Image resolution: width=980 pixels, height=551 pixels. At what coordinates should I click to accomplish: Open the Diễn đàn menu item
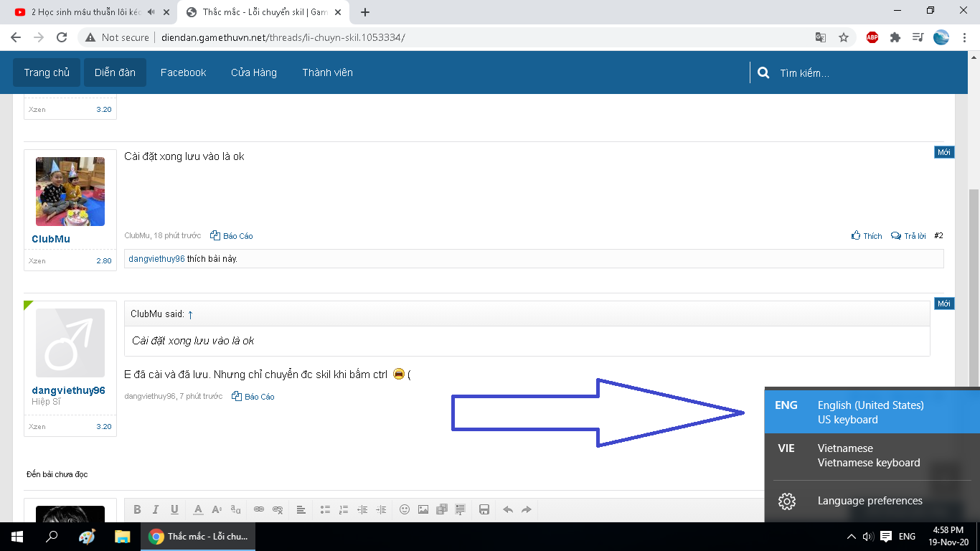pos(115,72)
